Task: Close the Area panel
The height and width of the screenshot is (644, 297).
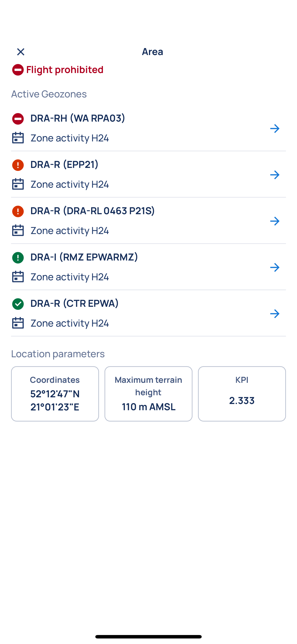Action: (21, 52)
